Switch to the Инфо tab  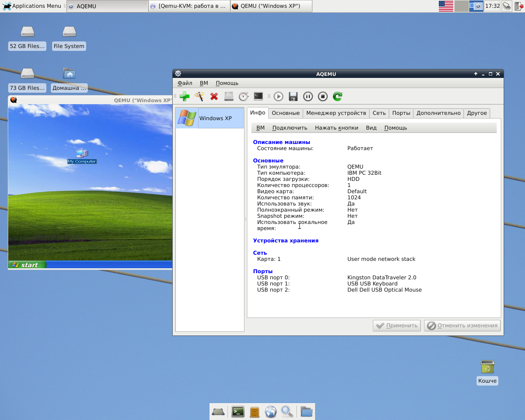coord(258,113)
